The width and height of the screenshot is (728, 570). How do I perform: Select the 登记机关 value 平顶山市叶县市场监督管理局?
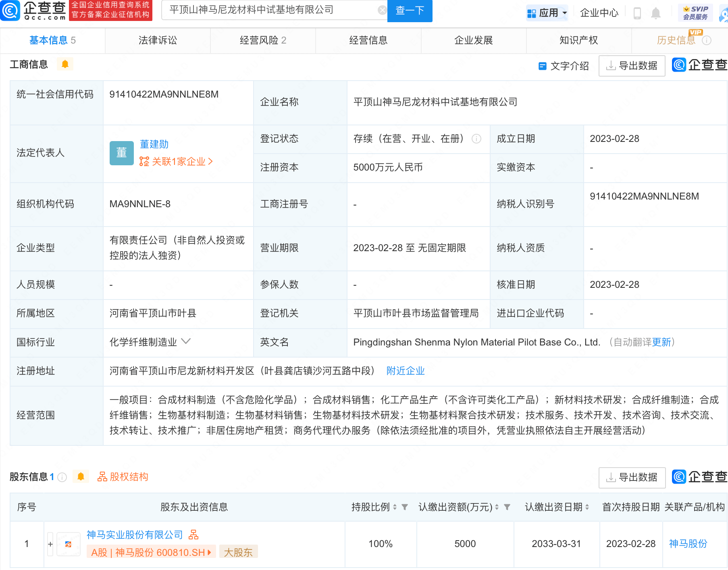[416, 313]
